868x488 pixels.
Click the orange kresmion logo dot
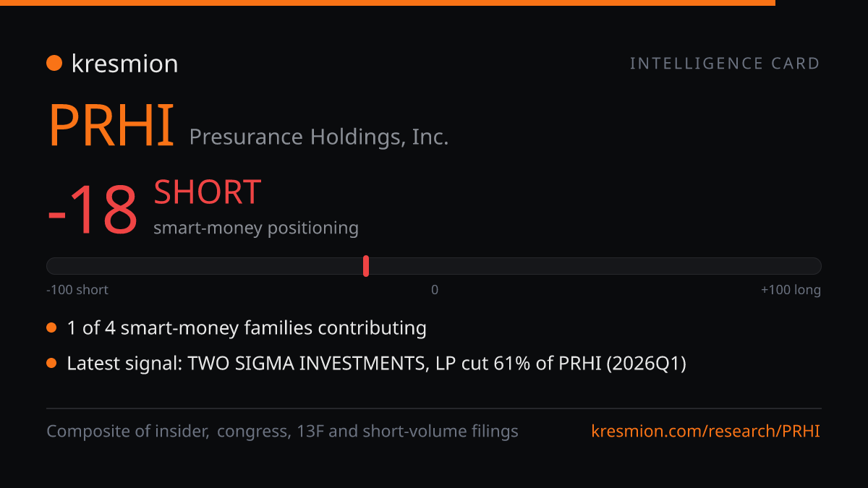(54, 64)
